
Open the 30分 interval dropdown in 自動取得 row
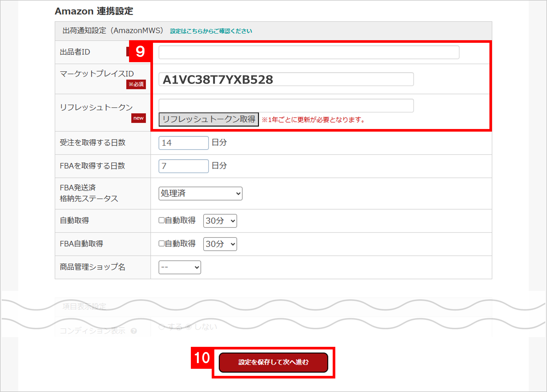point(220,221)
